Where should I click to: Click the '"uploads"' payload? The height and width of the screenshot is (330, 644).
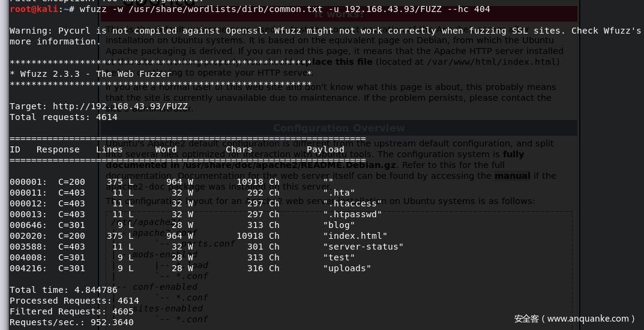point(347,268)
